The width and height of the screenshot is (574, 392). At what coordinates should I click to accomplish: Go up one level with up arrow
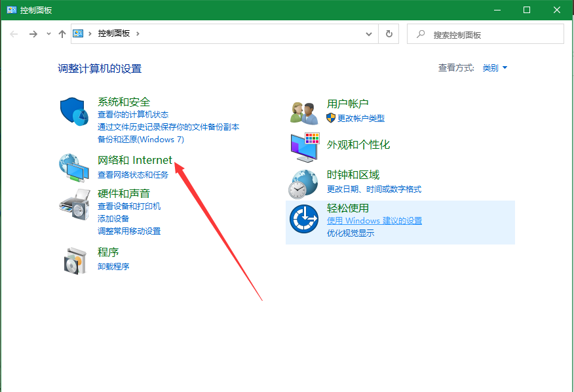coord(62,34)
